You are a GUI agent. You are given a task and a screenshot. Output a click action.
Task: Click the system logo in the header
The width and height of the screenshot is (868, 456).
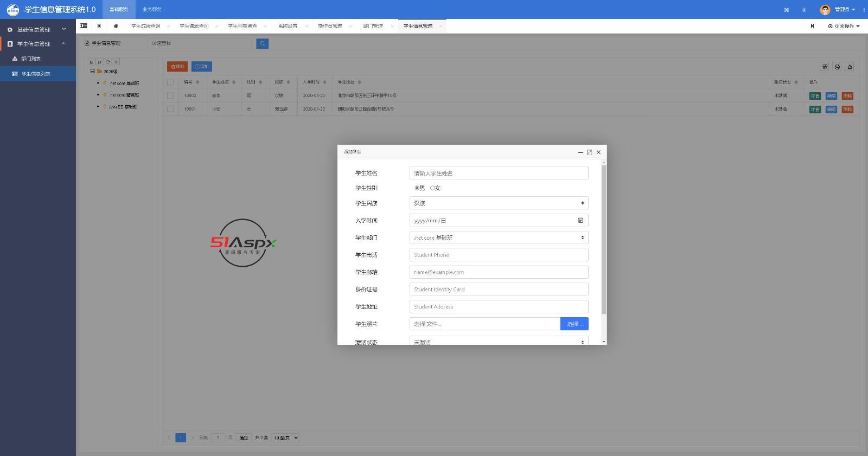click(12, 9)
